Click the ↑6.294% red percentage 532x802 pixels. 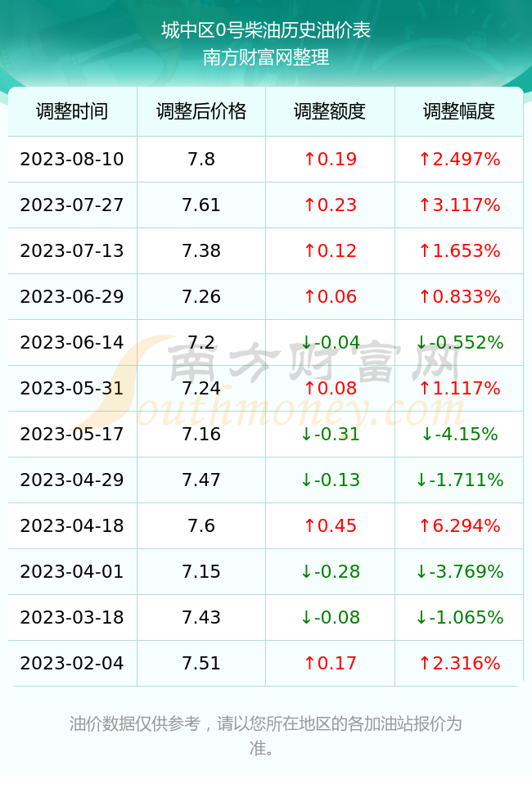(459, 525)
